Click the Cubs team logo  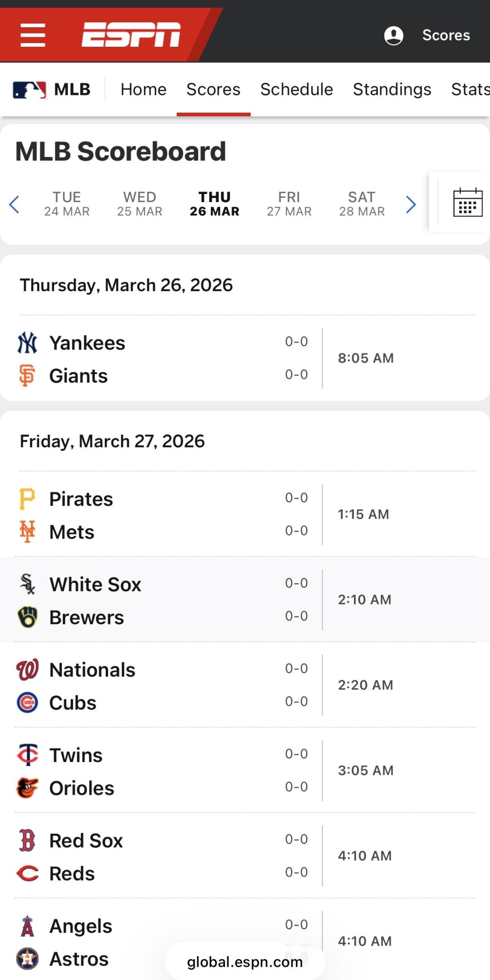coord(27,703)
